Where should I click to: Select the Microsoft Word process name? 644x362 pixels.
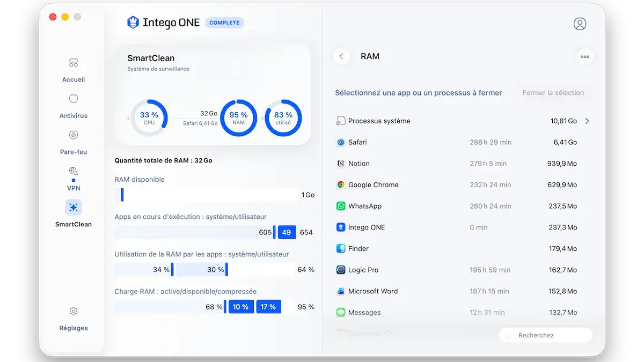click(373, 291)
